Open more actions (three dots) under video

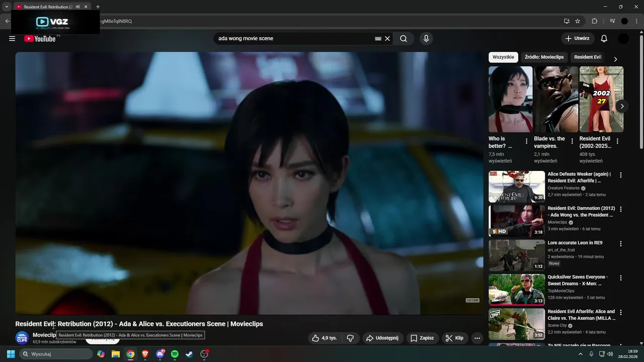tap(477, 338)
